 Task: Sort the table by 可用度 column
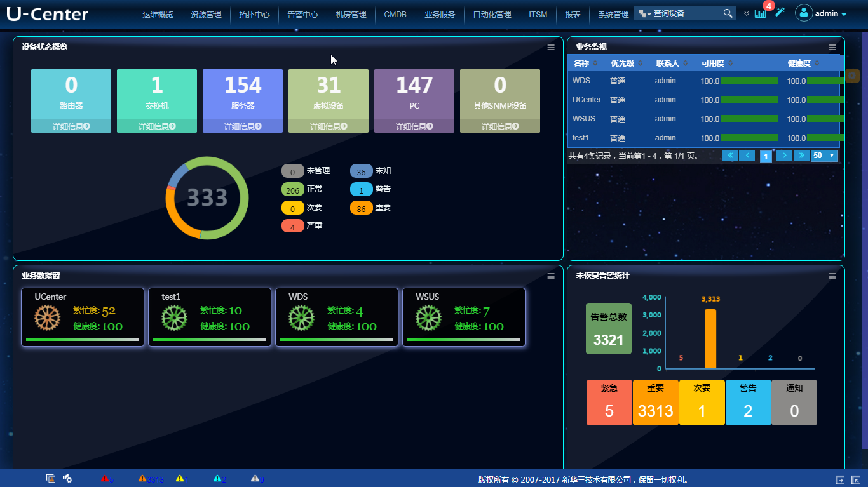pyautogui.click(x=717, y=63)
